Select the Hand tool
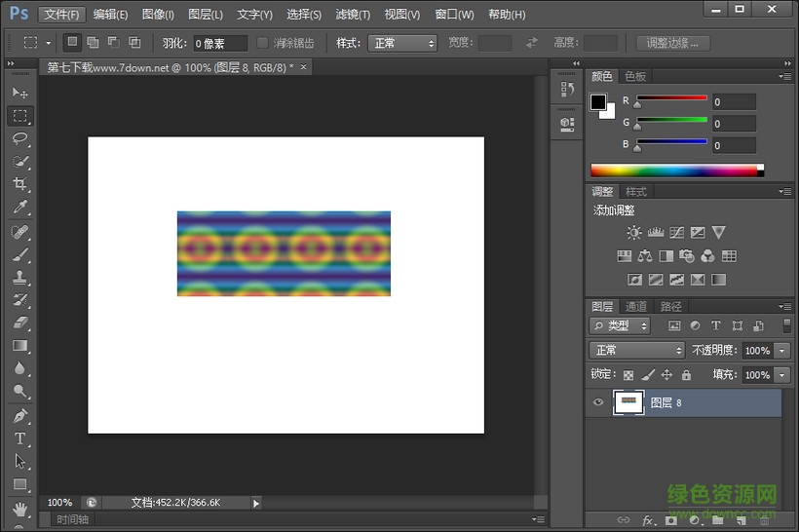Image resolution: width=799 pixels, height=532 pixels. click(19, 508)
